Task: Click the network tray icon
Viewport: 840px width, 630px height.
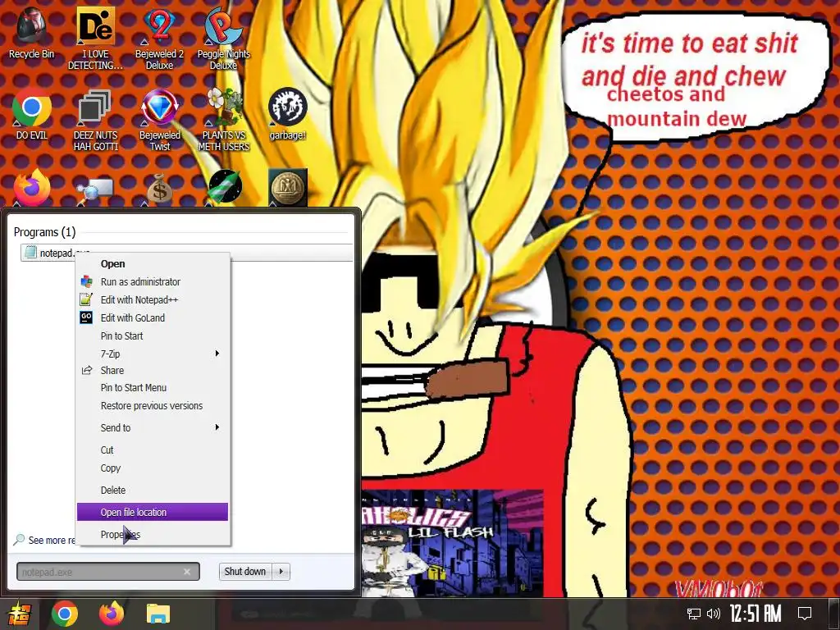Action: [694, 614]
